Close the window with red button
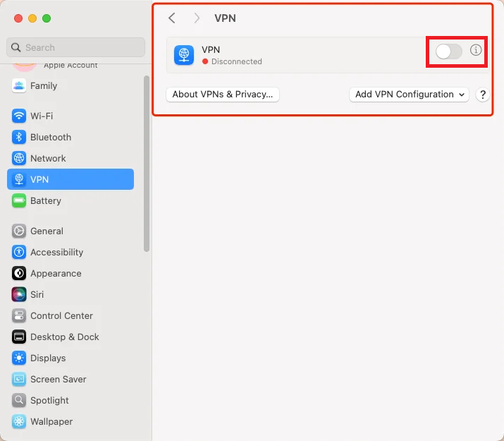504x441 pixels. point(18,18)
